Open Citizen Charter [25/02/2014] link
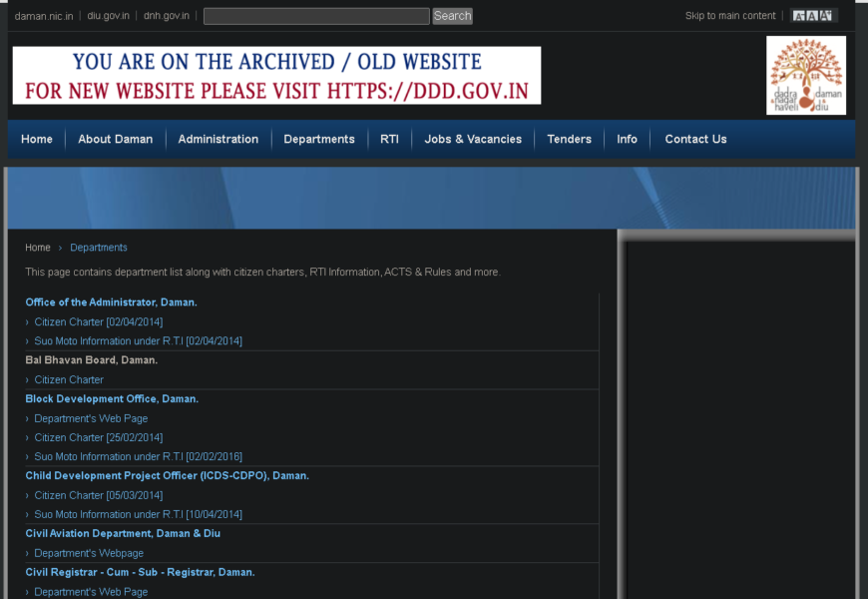868x599 pixels. pos(99,437)
